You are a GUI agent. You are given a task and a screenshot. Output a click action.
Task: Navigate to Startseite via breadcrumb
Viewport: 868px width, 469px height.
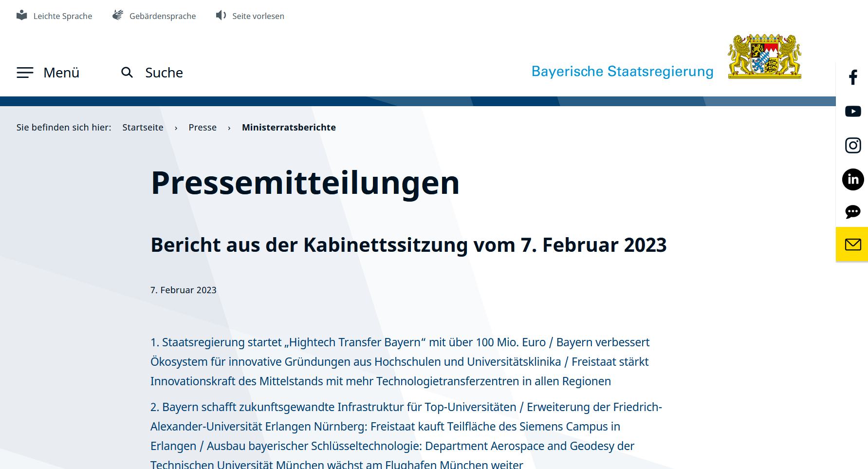point(143,127)
